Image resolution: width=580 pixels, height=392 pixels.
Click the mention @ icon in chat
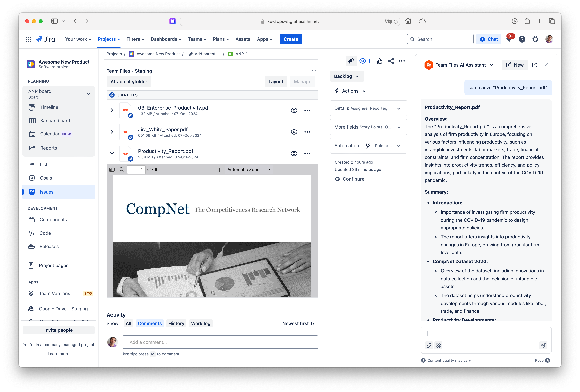tap(438, 345)
